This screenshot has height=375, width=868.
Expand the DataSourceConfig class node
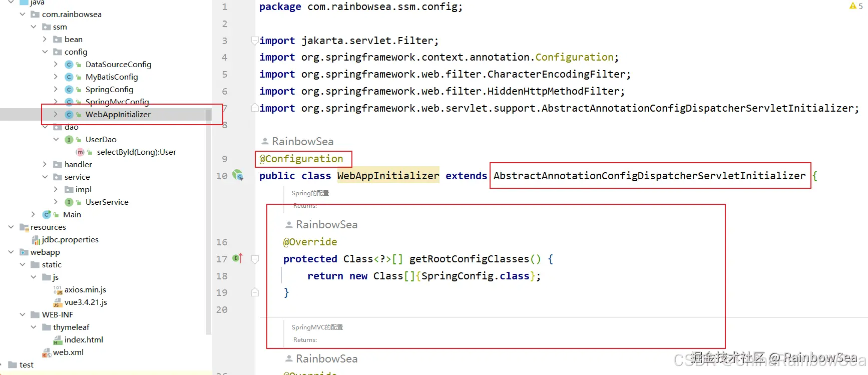[56, 64]
